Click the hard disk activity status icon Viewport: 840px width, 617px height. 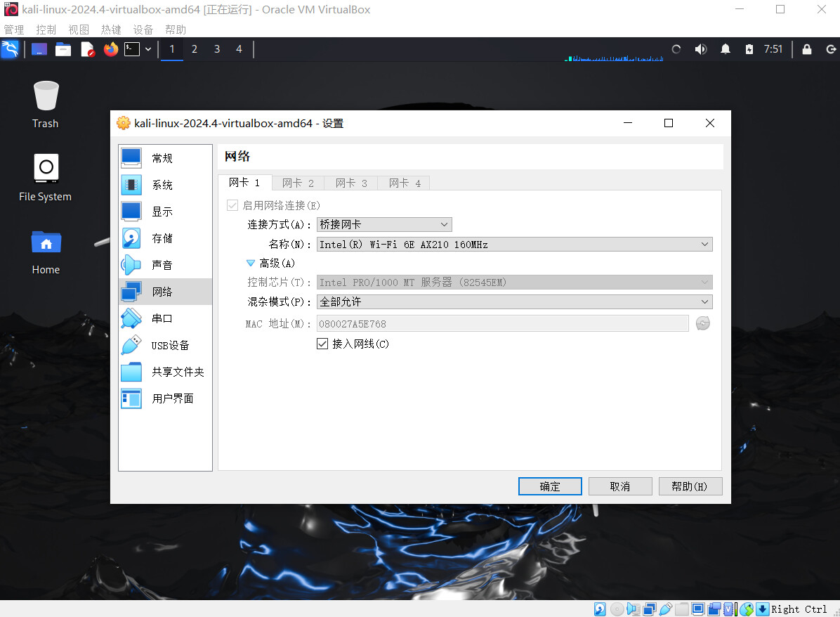[x=600, y=609]
